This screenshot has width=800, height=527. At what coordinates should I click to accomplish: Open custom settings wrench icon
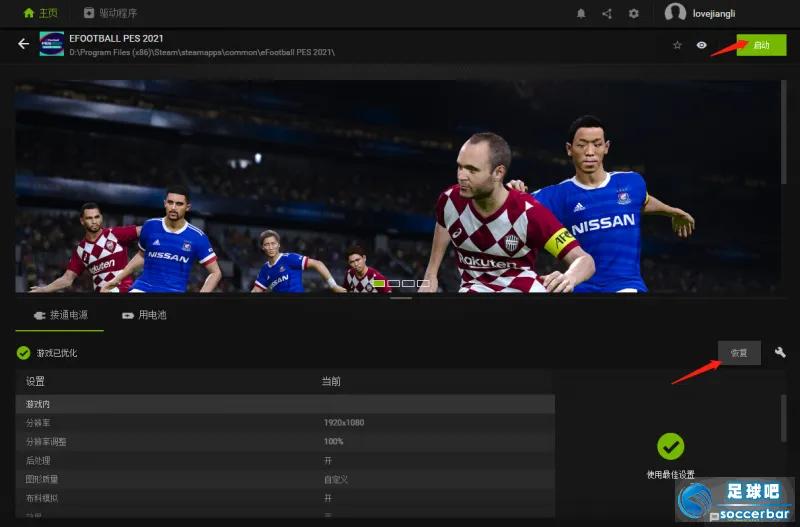pos(780,352)
